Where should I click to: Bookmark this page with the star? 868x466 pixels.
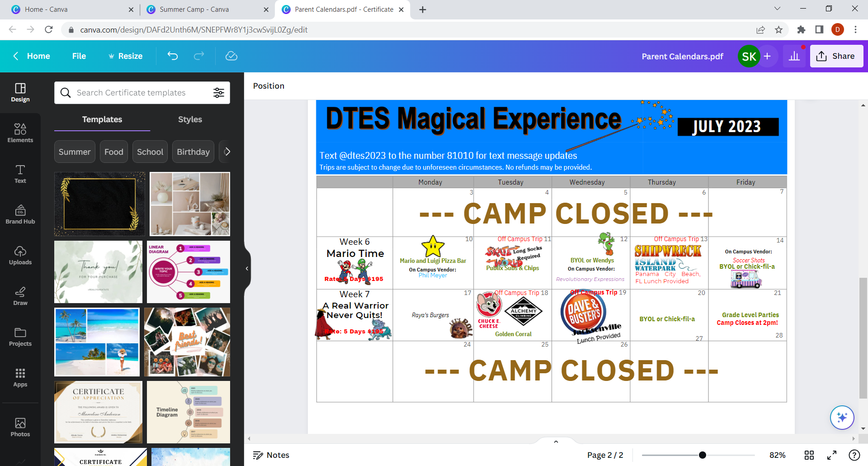click(x=778, y=30)
